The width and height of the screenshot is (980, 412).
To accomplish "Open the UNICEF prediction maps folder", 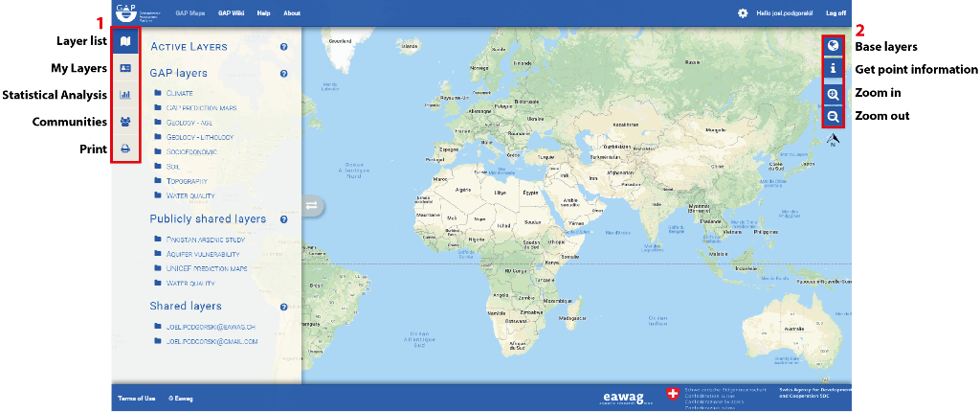I will [x=200, y=268].
